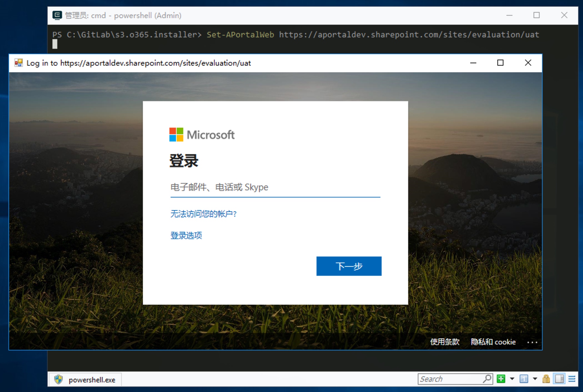Toggle the scroll panel icon in status bar

click(x=559, y=379)
